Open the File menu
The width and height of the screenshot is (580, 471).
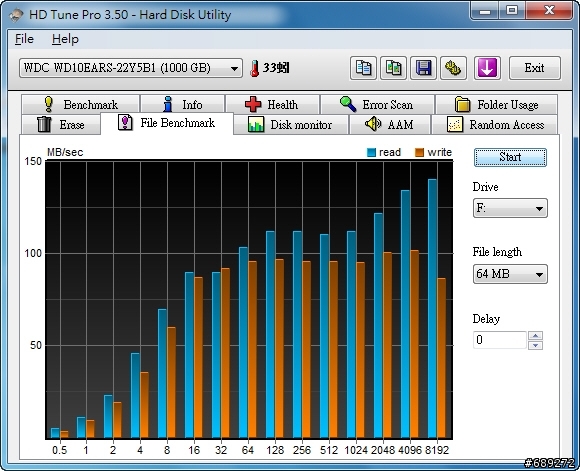(24, 39)
